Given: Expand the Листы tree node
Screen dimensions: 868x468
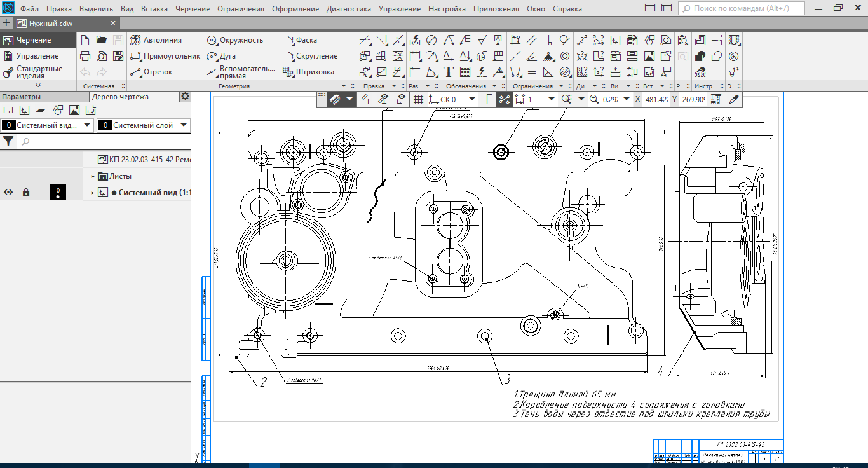Looking at the screenshot, I should tap(93, 176).
